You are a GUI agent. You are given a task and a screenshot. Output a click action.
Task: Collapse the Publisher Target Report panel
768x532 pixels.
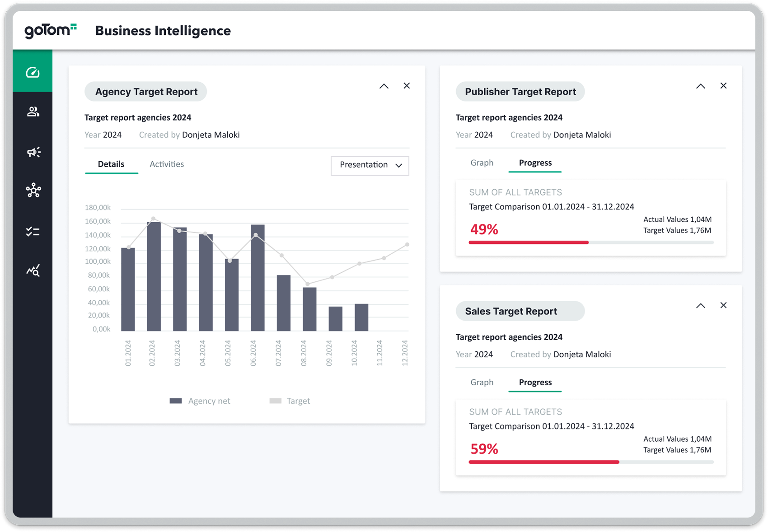click(701, 86)
